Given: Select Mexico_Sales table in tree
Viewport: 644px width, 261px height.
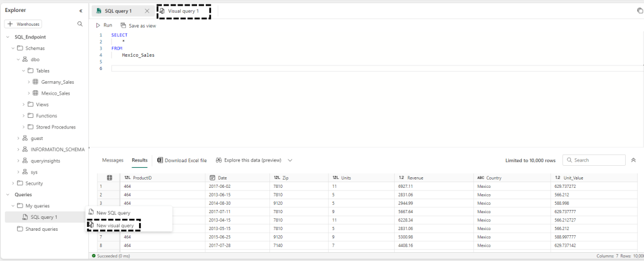Looking at the screenshot, I should pos(56,93).
